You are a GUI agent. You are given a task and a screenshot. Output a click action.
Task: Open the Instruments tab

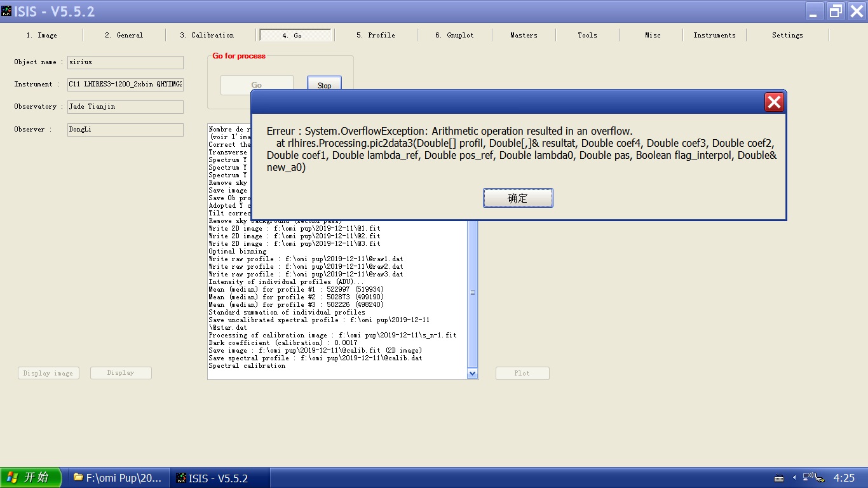714,36
